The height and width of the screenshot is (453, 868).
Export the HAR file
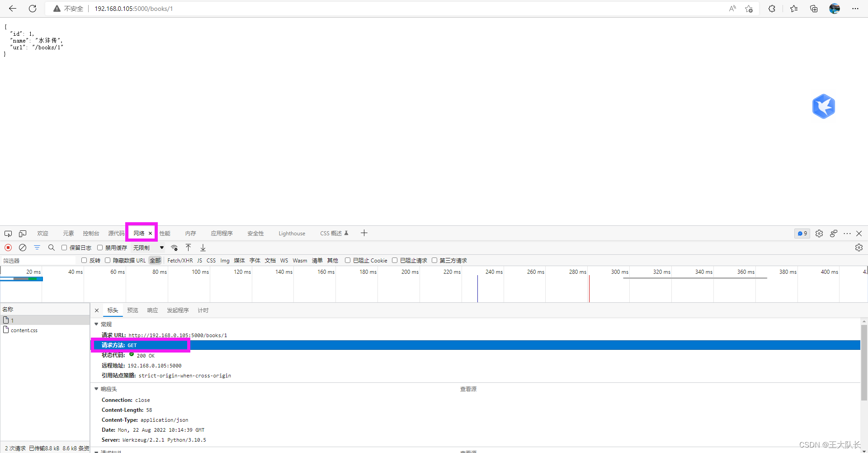(203, 248)
